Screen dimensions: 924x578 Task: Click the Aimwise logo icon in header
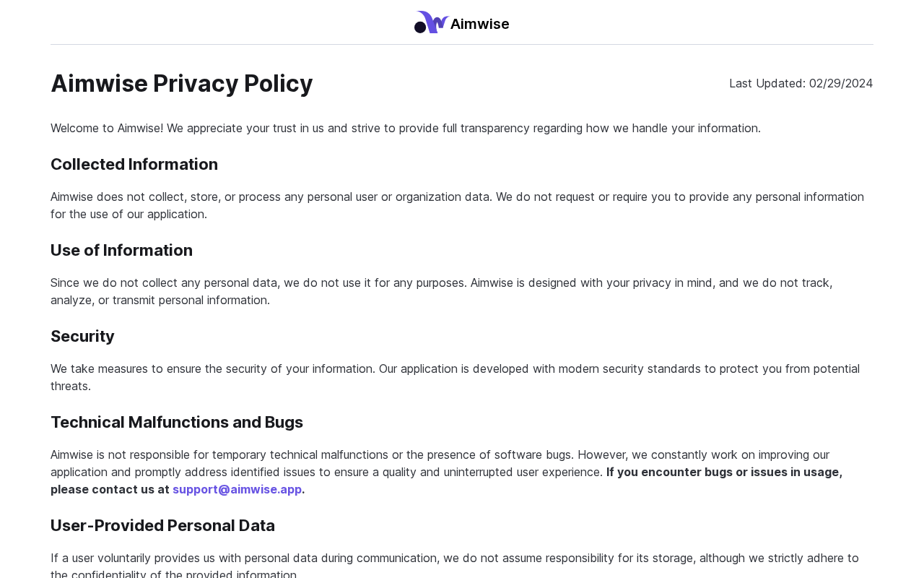point(431,22)
